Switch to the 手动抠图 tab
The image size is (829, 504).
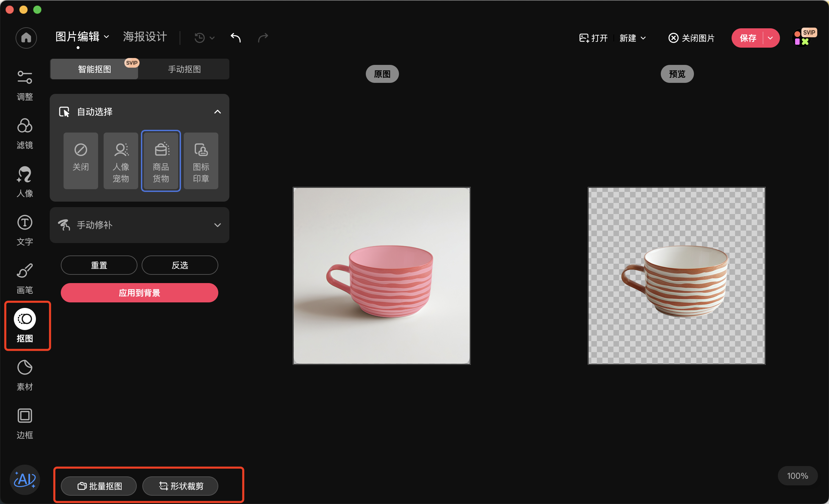[184, 69]
